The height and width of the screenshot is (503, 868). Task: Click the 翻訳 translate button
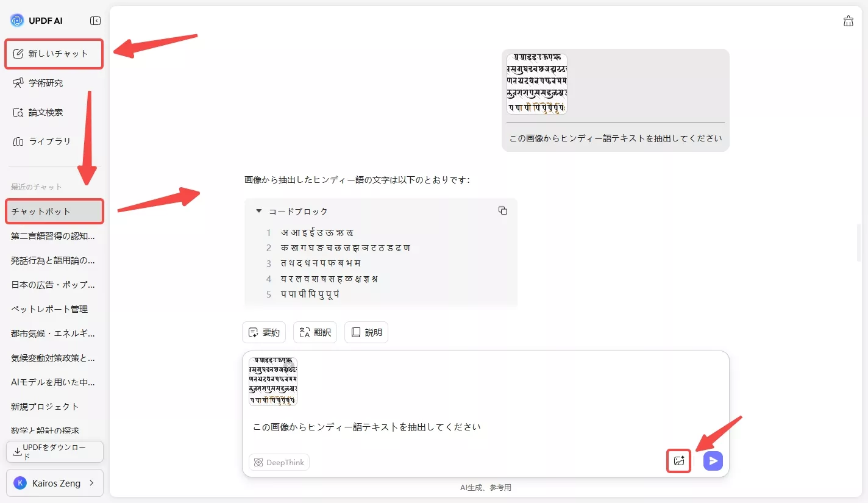[315, 332]
